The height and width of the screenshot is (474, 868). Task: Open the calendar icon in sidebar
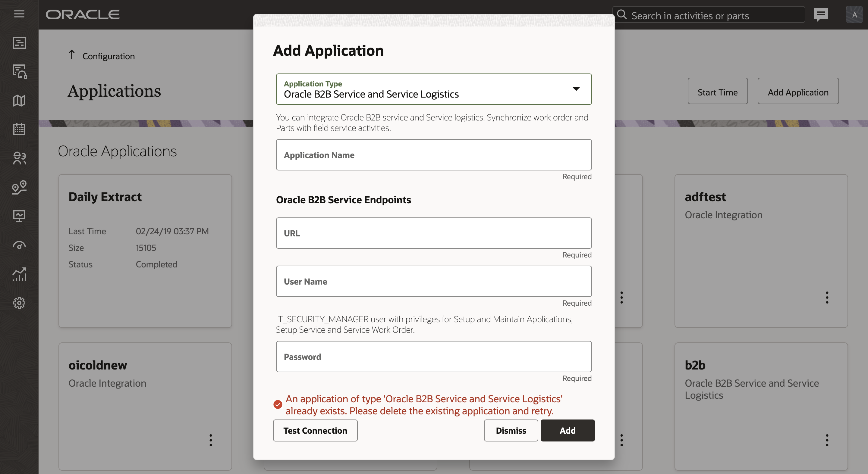coord(19,129)
